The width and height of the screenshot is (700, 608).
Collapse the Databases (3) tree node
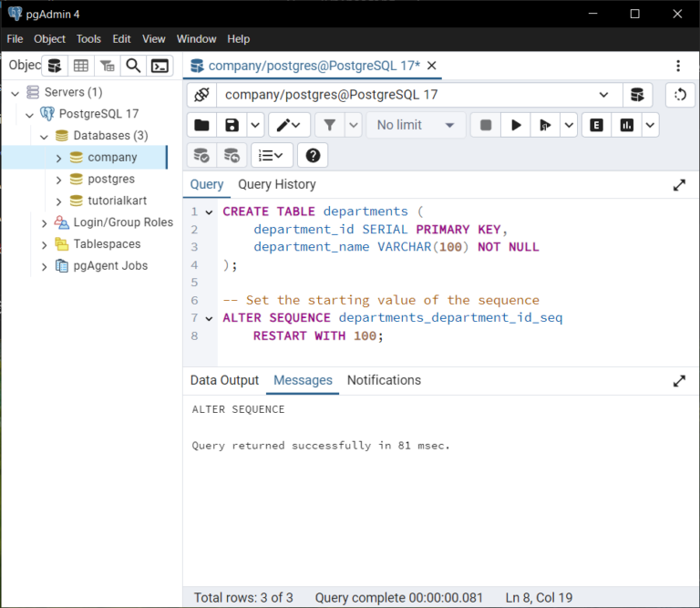44,136
